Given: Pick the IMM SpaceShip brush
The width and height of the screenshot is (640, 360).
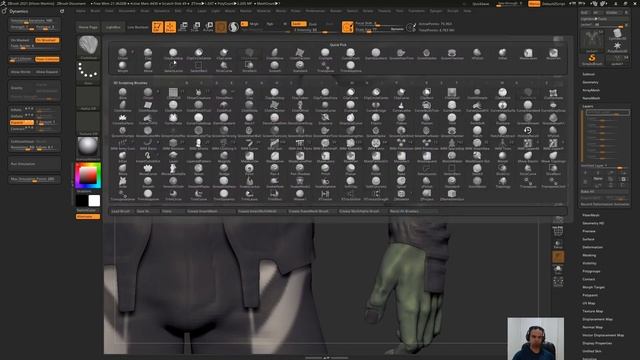Looking at the screenshot, I should tap(451, 144).
